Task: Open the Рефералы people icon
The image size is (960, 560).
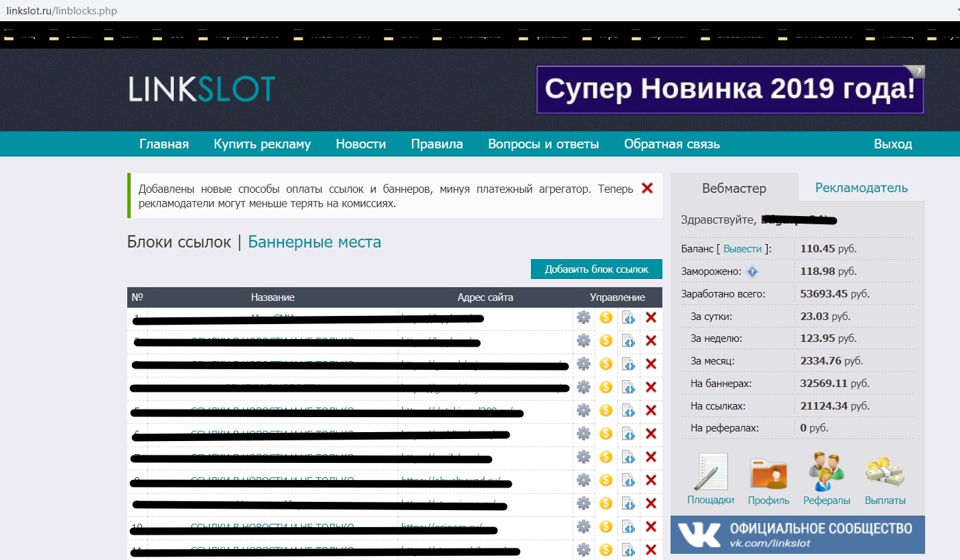Action: point(827,472)
